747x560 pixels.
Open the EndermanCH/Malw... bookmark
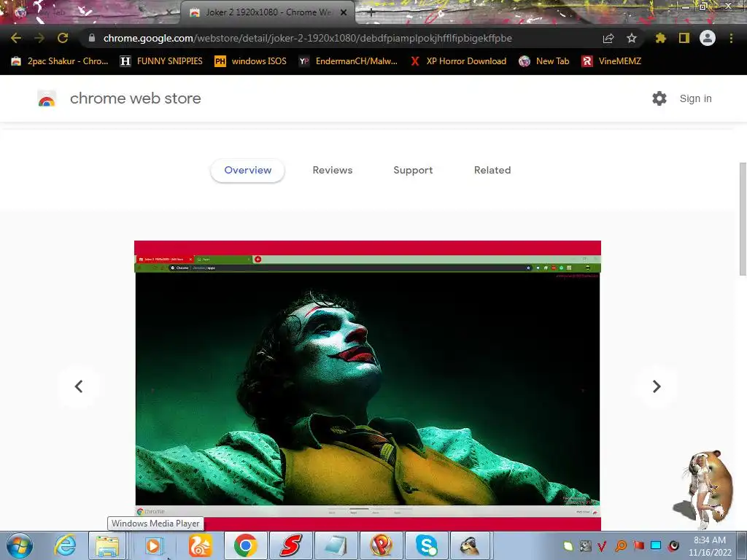point(348,61)
